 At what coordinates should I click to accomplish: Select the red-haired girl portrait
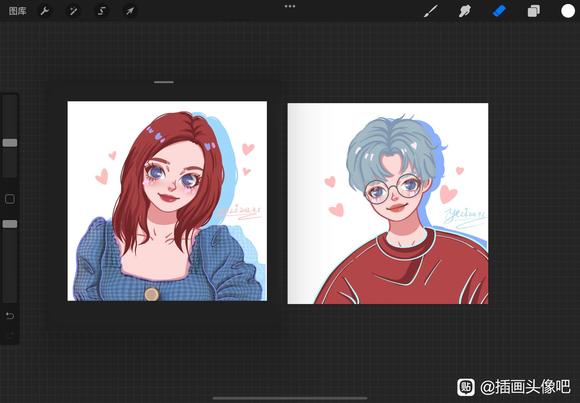[x=167, y=201]
